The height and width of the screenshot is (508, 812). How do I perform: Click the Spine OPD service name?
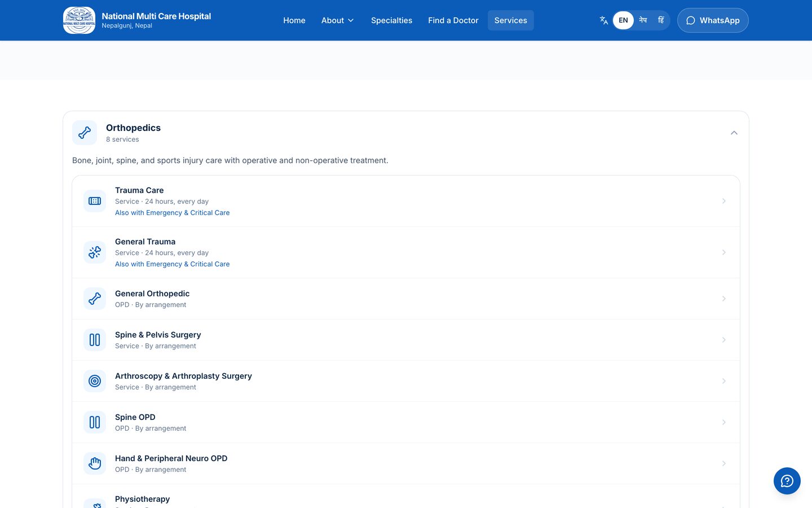[135, 417]
